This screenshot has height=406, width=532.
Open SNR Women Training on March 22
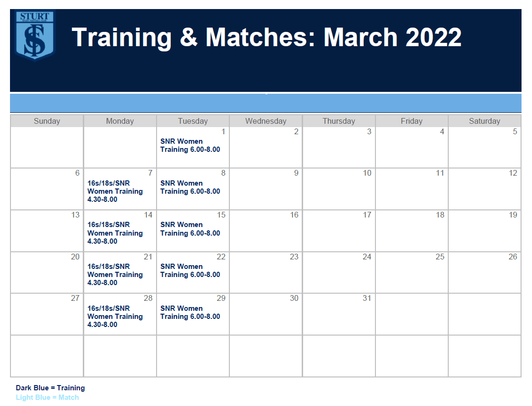tap(190, 270)
